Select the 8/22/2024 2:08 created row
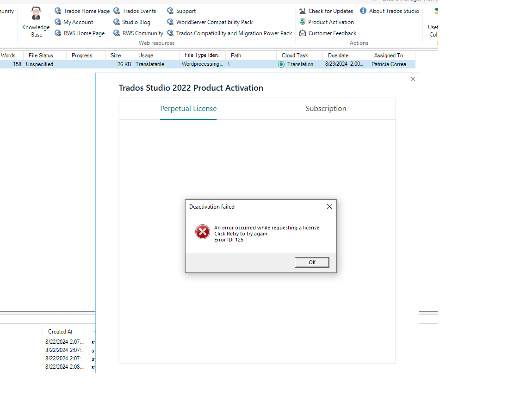 click(65, 366)
